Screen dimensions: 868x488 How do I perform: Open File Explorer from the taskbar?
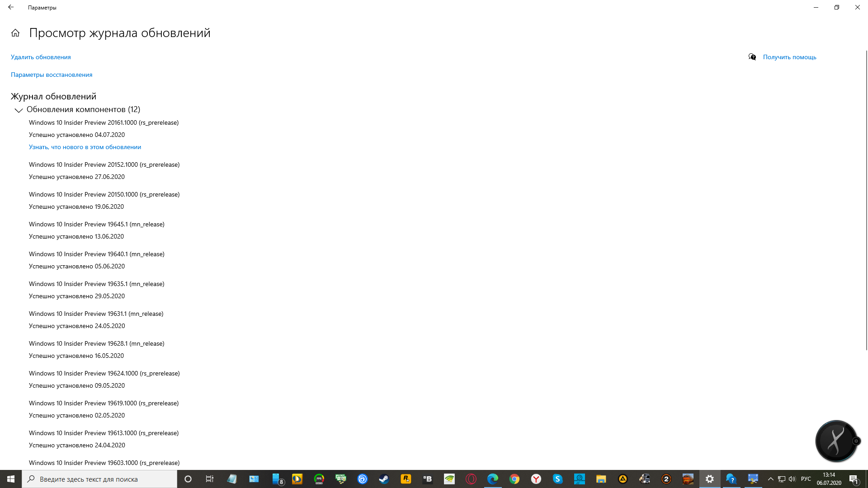click(x=601, y=479)
